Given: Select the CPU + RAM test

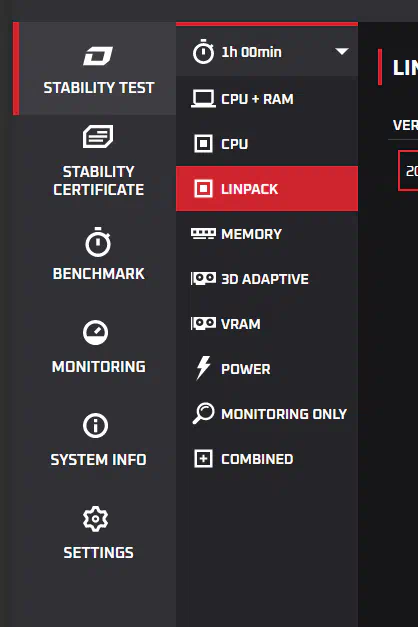Looking at the screenshot, I should (267, 99).
